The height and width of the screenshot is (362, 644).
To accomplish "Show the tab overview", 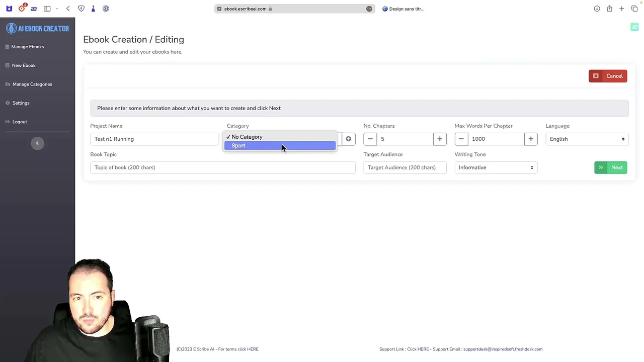I will point(634,9).
